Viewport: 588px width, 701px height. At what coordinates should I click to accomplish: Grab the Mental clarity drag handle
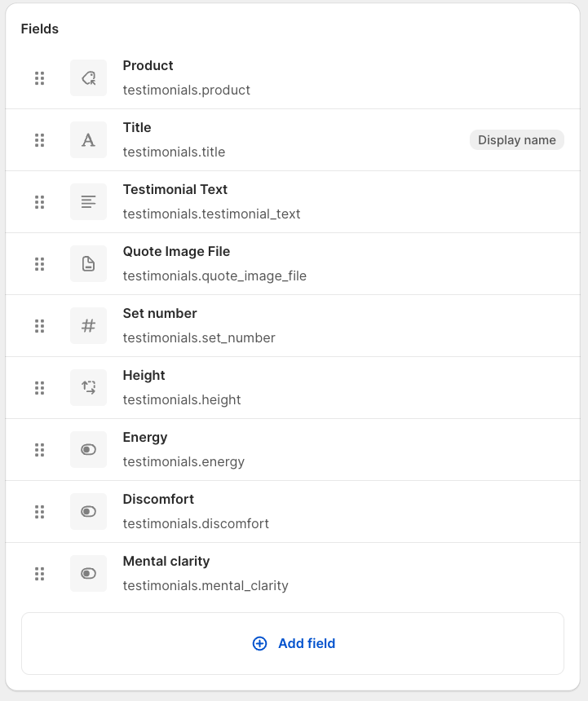(x=39, y=574)
